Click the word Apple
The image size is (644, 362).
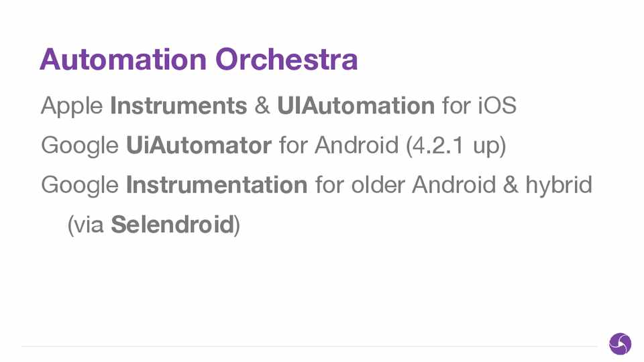tap(72, 106)
